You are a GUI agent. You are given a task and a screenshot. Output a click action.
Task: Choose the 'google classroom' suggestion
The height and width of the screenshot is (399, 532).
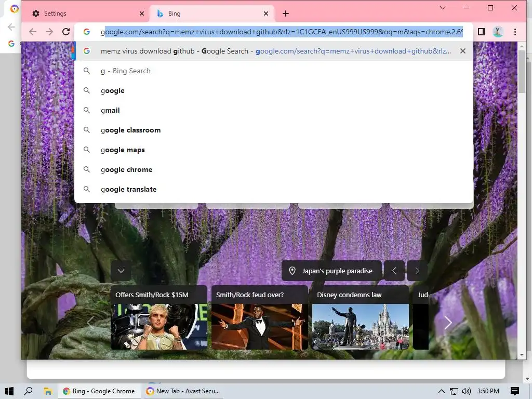(273, 130)
